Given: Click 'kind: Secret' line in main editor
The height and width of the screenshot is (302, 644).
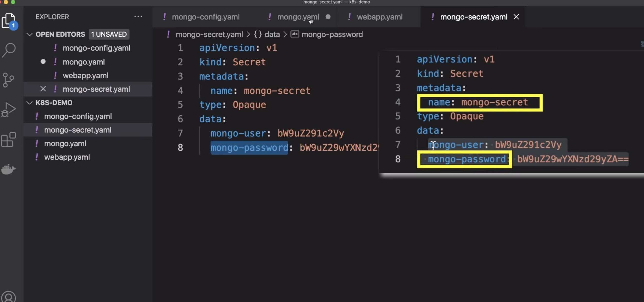Looking at the screenshot, I should (232, 62).
